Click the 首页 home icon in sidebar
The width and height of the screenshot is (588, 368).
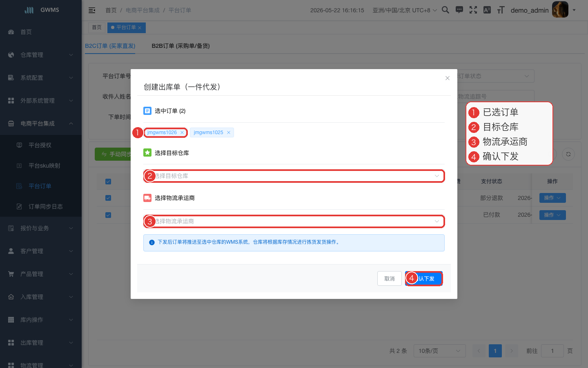click(11, 32)
